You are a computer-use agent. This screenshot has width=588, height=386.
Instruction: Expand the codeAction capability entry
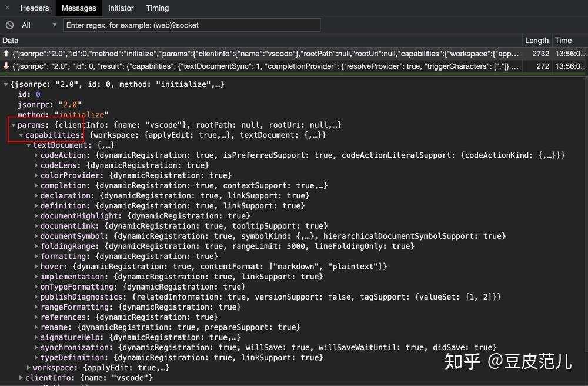click(x=36, y=155)
